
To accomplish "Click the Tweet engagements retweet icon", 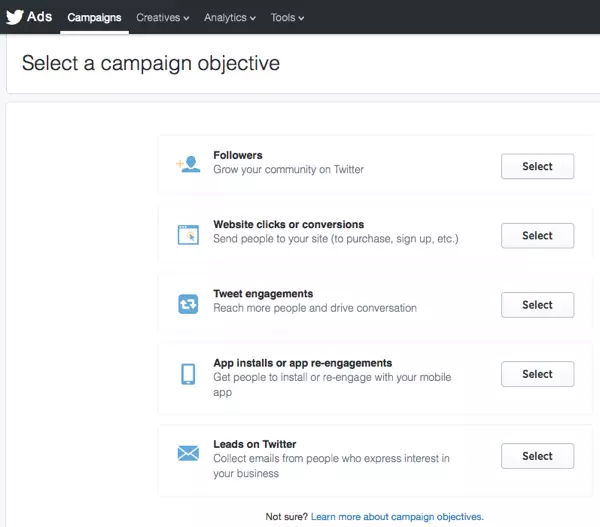I will [188, 304].
